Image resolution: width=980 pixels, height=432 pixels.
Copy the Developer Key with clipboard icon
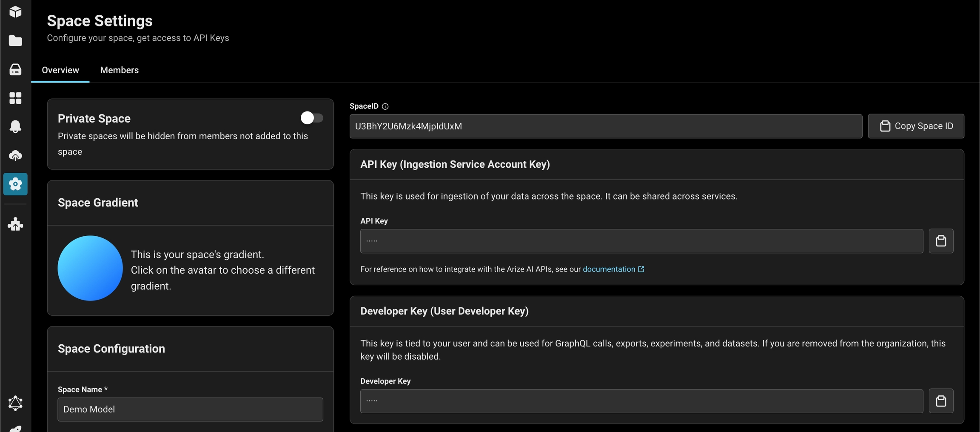[x=941, y=401]
